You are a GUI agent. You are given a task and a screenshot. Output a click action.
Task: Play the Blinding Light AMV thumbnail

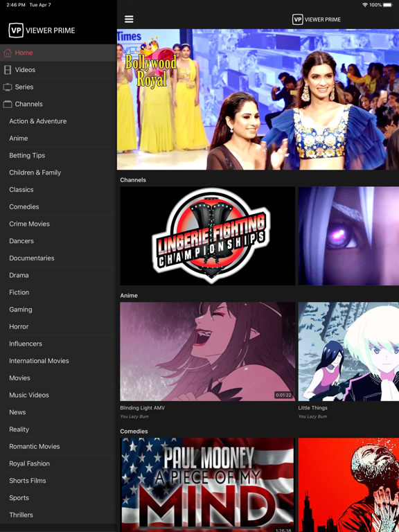tap(207, 351)
